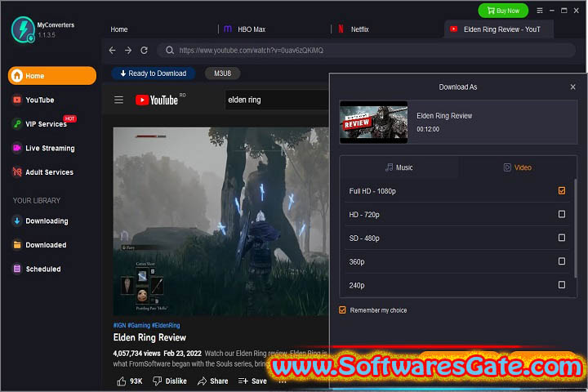Toggle Remember my choice checkbox
This screenshot has height=392, width=588.
click(x=342, y=310)
